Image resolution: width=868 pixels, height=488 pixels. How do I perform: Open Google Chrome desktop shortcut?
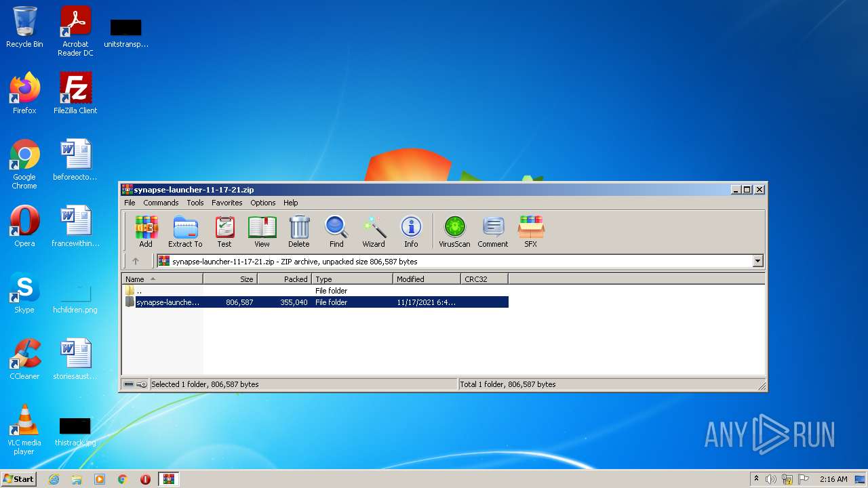24,164
